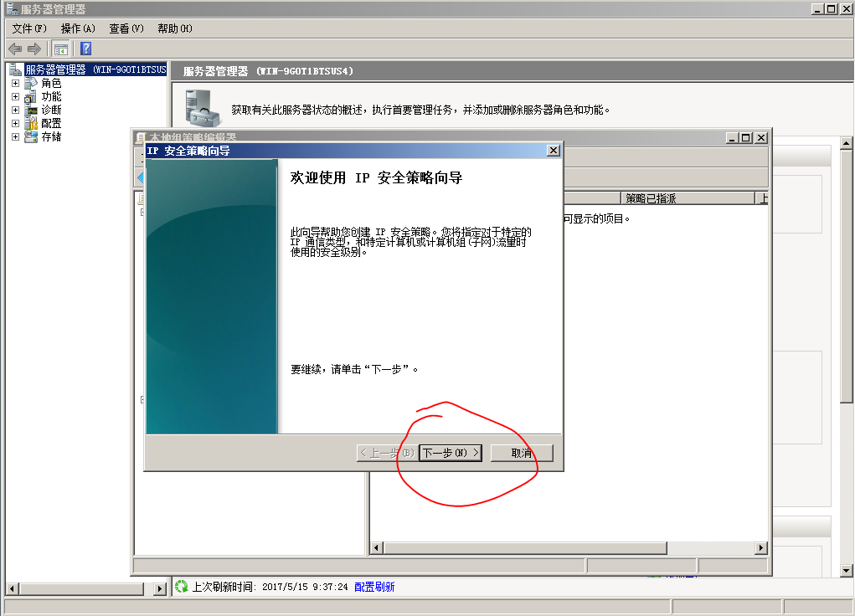
Task: Expand the 存储 tree node
Action: coord(15,137)
